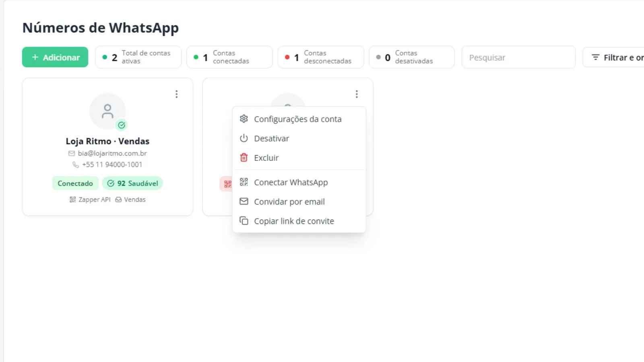Click the green verified badge on avatar
Image resolution: width=644 pixels, height=362 pixels.
(122, 125)
